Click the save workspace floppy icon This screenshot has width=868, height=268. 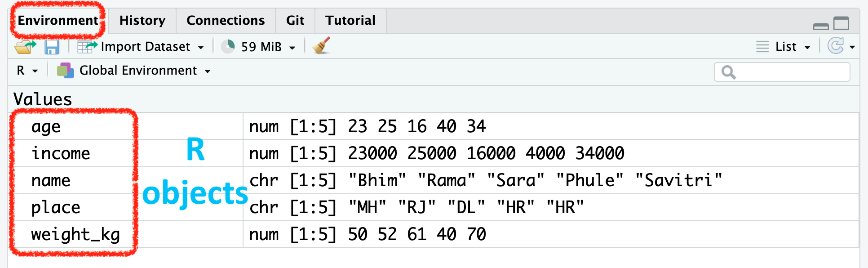(x=52, y=47)
